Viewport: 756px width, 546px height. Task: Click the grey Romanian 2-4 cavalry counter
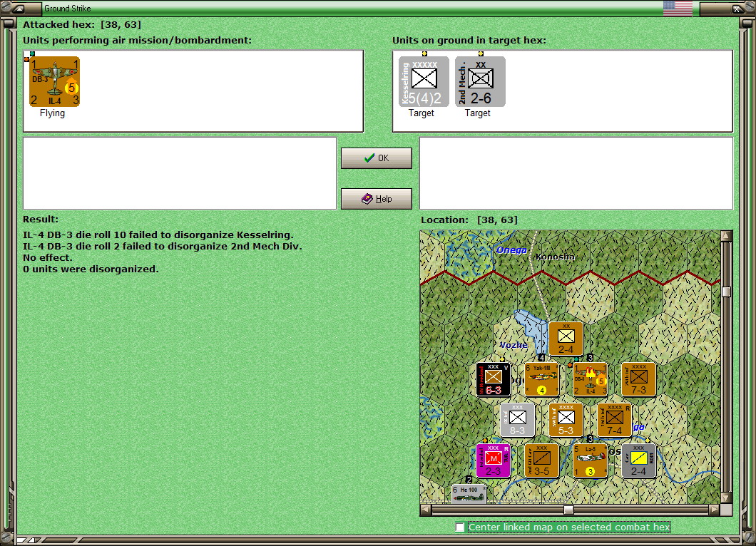point(639,460)
